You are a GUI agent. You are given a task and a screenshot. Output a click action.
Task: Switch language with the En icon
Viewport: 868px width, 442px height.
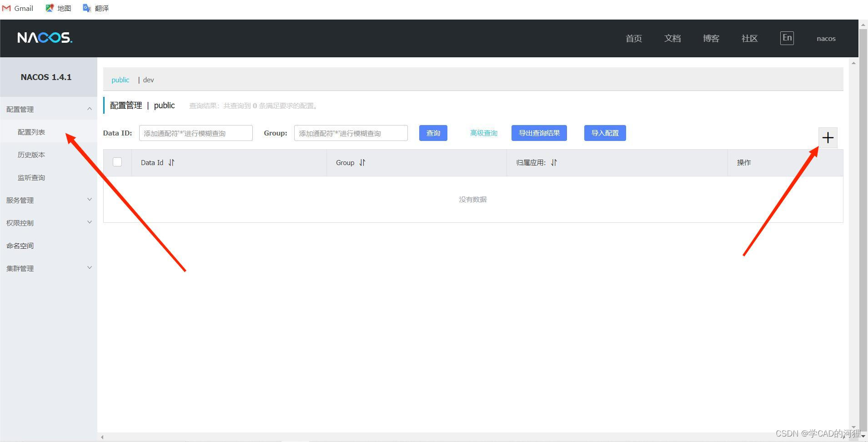pos(787,38)
